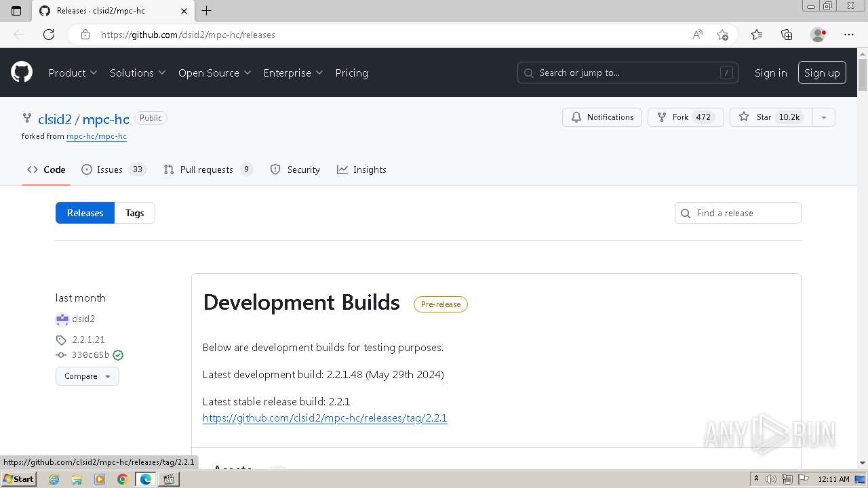This screenshot has height=488, width=868.
Task: Open the browser Collections icon
Action: [x=787, y=35]
